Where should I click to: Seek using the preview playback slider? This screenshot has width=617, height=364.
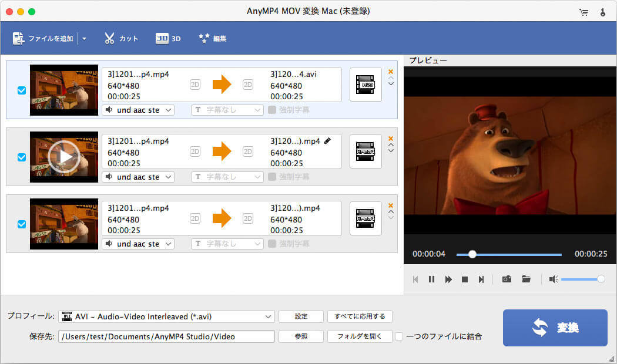pos(509,254)
